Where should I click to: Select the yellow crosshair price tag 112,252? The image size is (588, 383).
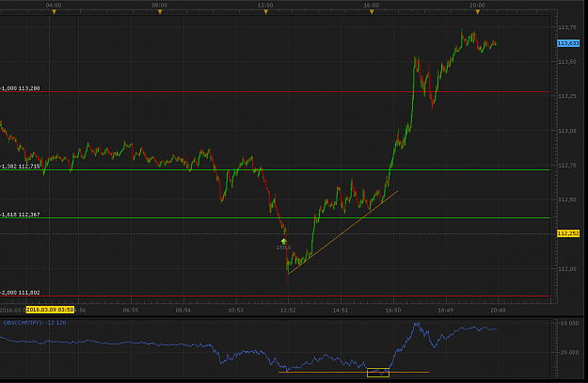point(568,233)
